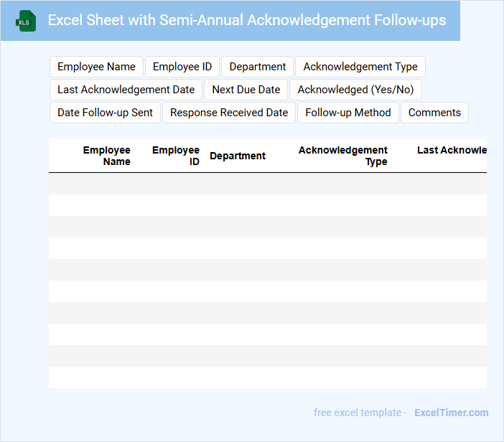This screenshot has height=442, width=504.
Task: Click the Next Due Date tag
Action: tap(246, 90)
